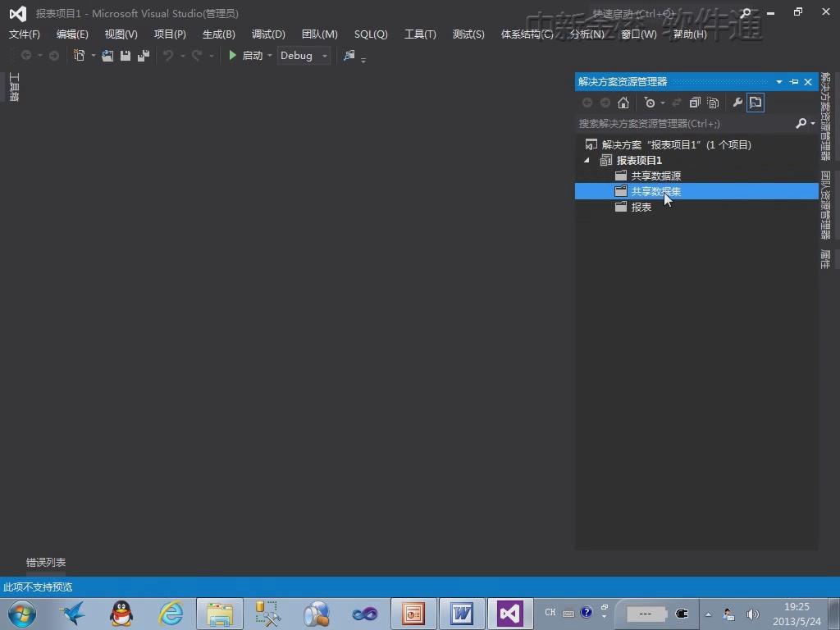Open the search options dropdown in Solution Explorer

(x=813, y=123)
